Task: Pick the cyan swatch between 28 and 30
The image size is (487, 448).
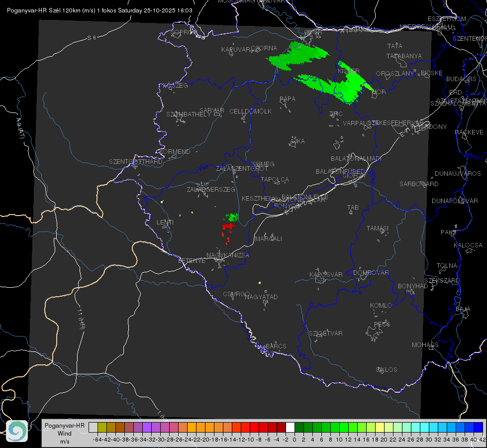Action: coord(425,427)
